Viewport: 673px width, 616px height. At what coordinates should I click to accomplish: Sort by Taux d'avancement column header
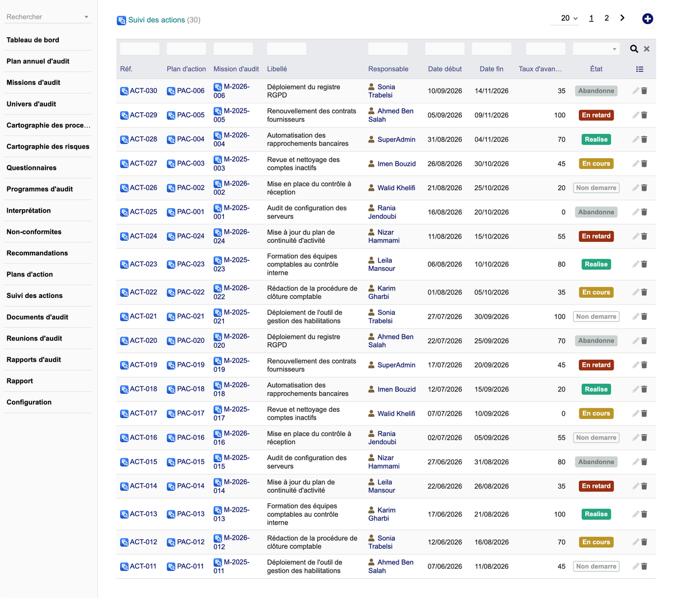pyautogui.click(x=540, y=69)
